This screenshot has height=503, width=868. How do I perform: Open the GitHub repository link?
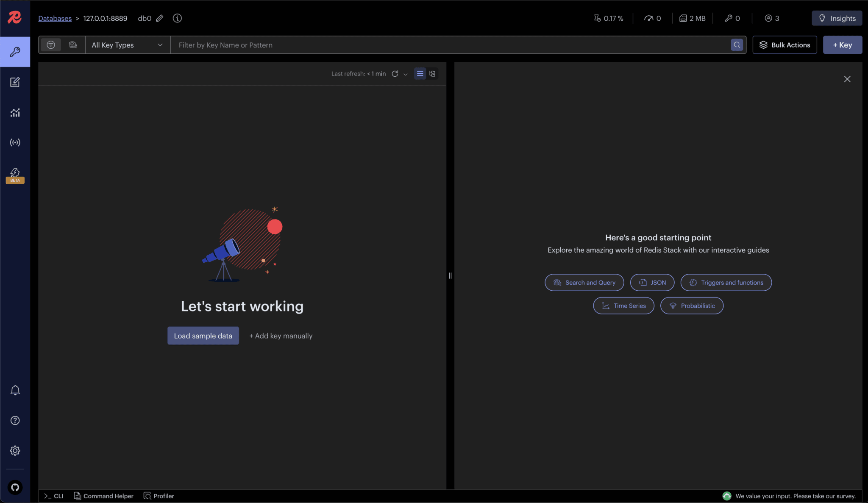[x=15, y=487]
